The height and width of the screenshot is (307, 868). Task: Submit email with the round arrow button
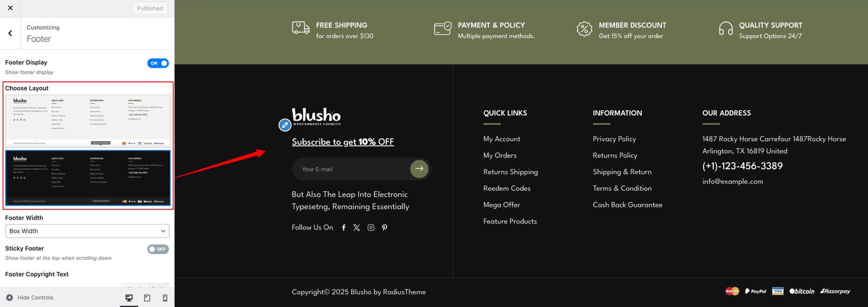pos(419,169)
